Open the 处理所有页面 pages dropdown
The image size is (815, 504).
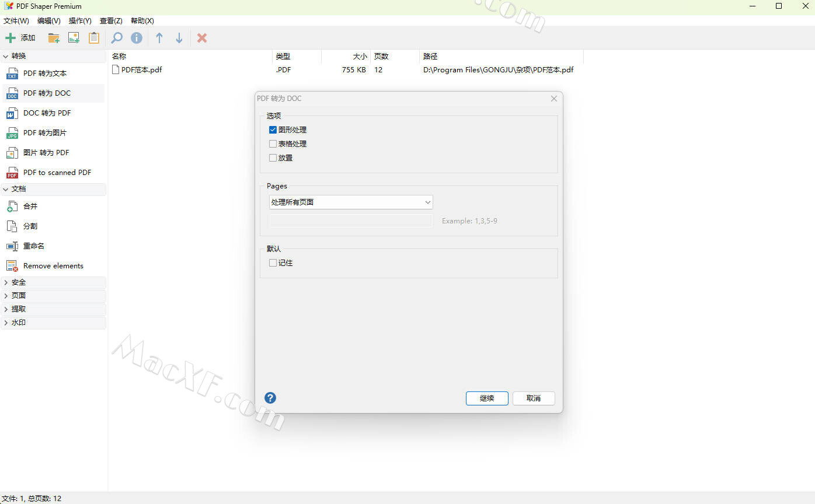click(x=350, y=202)
